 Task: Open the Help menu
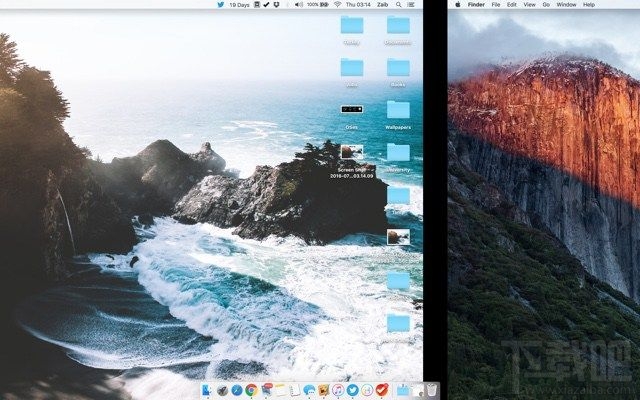(589, 5)
